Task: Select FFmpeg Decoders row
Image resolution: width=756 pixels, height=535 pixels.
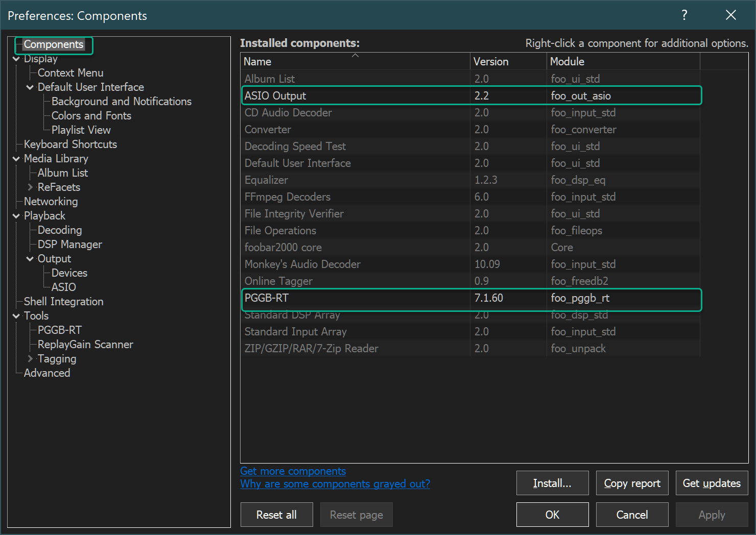Action: [470, 197]
